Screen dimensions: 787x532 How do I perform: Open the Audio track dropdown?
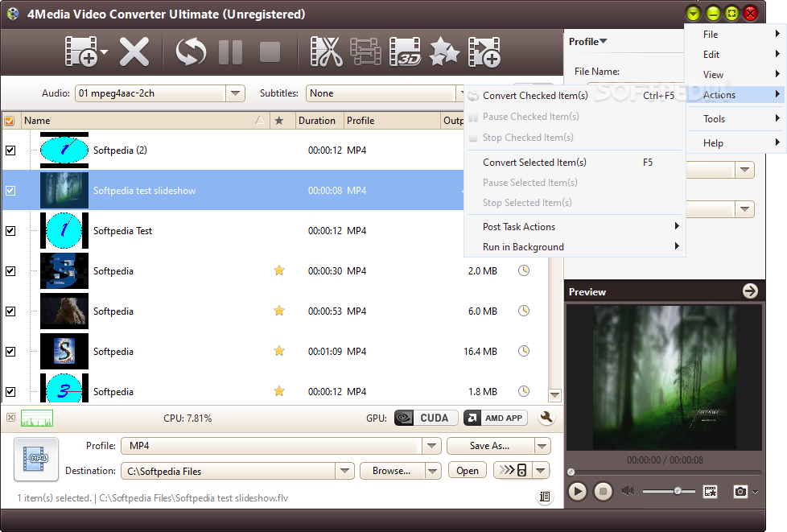pyautogui.click(x=235, y=93)
